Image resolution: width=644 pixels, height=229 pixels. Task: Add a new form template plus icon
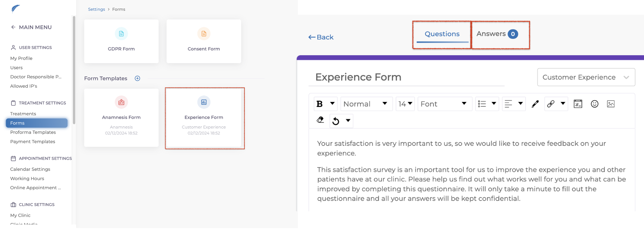137,79
